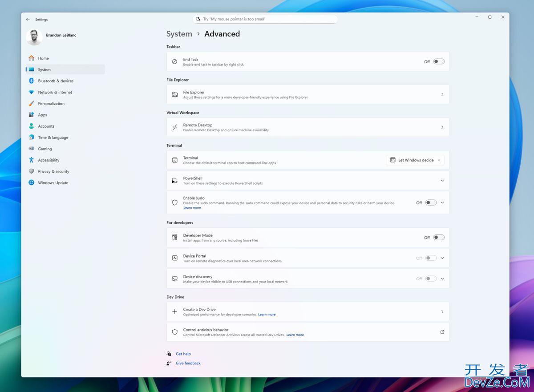Image resolution: width=534 pixels, height=392 pixels.
Task: Open the Give feedback link
Action: coord(188,363)
